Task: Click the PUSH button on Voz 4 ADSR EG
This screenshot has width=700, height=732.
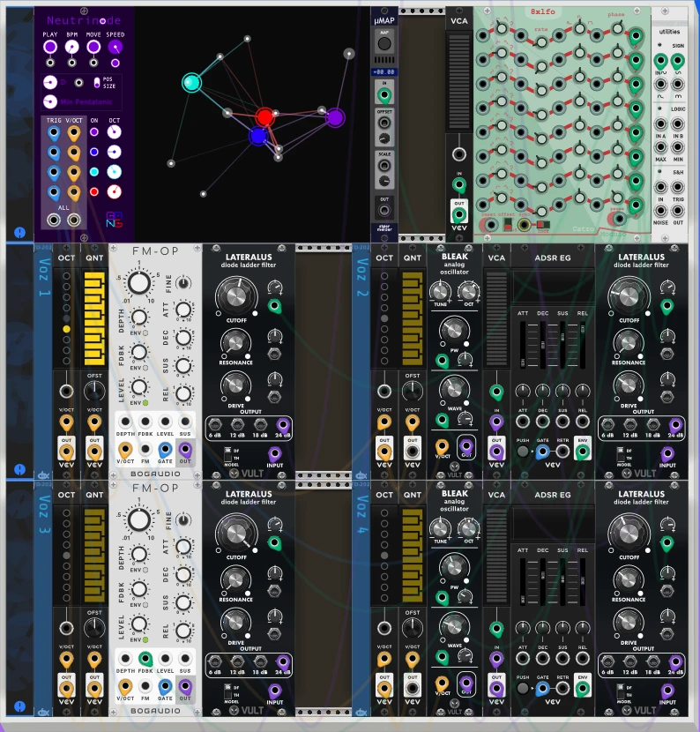Action: pos(523,688)
